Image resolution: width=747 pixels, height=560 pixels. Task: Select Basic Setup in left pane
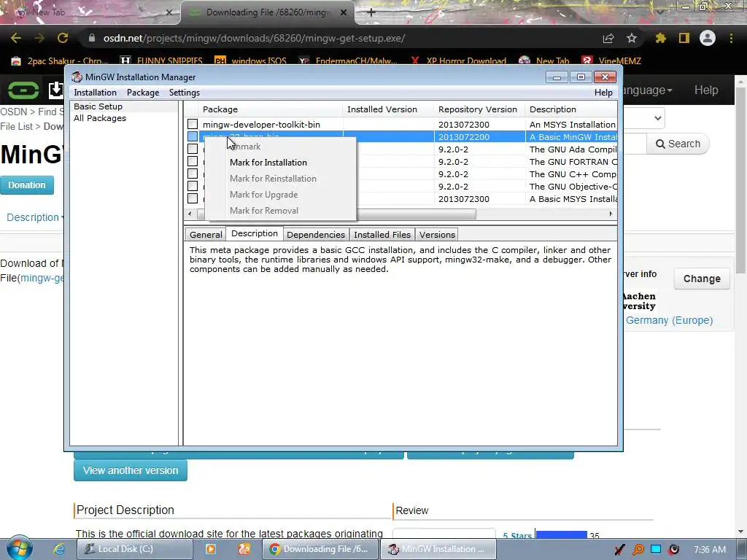coord(98,106)
